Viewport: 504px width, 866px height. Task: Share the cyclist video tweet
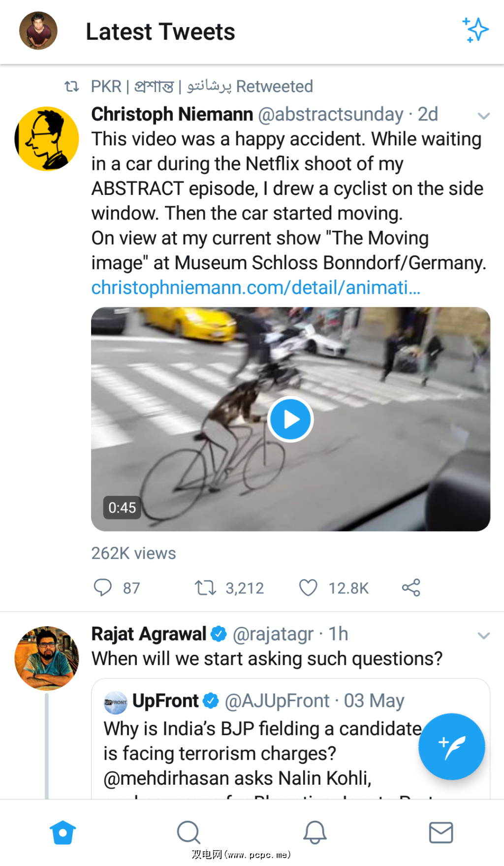pos(411,587)
